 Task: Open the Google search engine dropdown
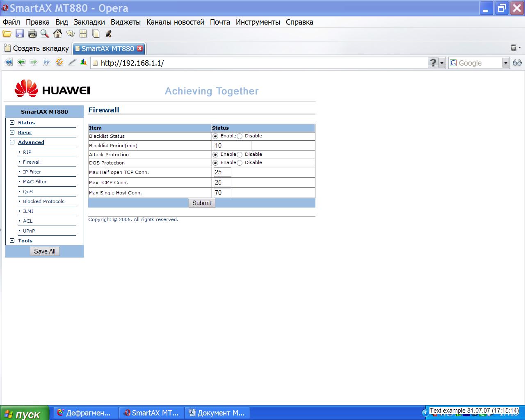click(505, 63)
